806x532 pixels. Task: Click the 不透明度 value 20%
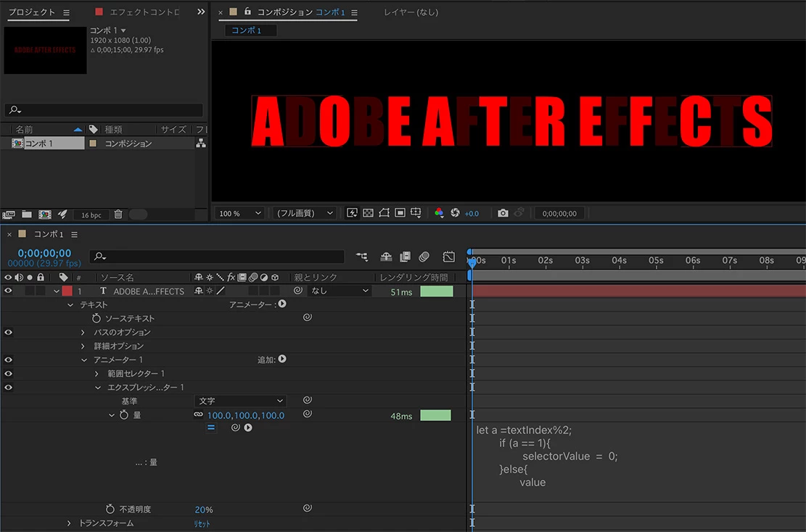pos(204,510)
